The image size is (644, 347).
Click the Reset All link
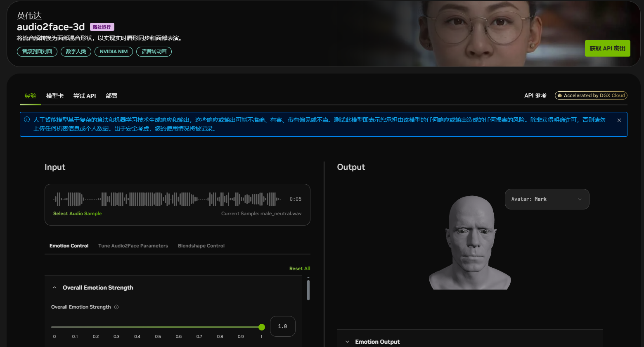coord(300,268)
